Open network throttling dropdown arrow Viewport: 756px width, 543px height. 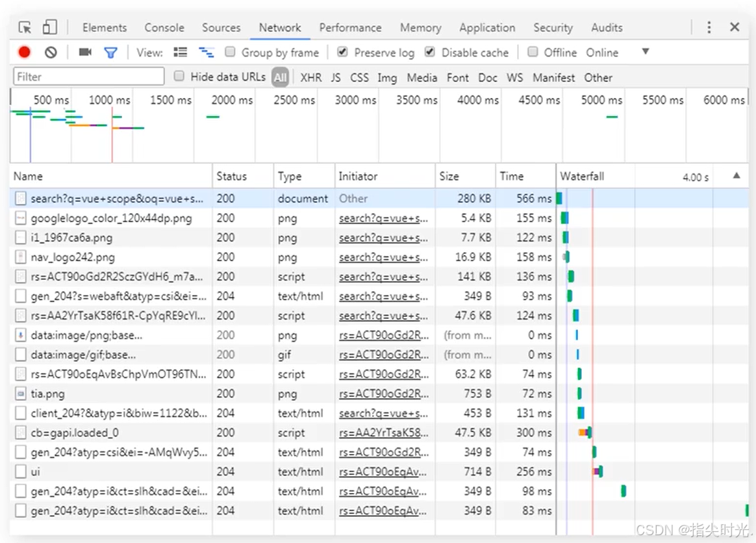(x=646, y=51)
